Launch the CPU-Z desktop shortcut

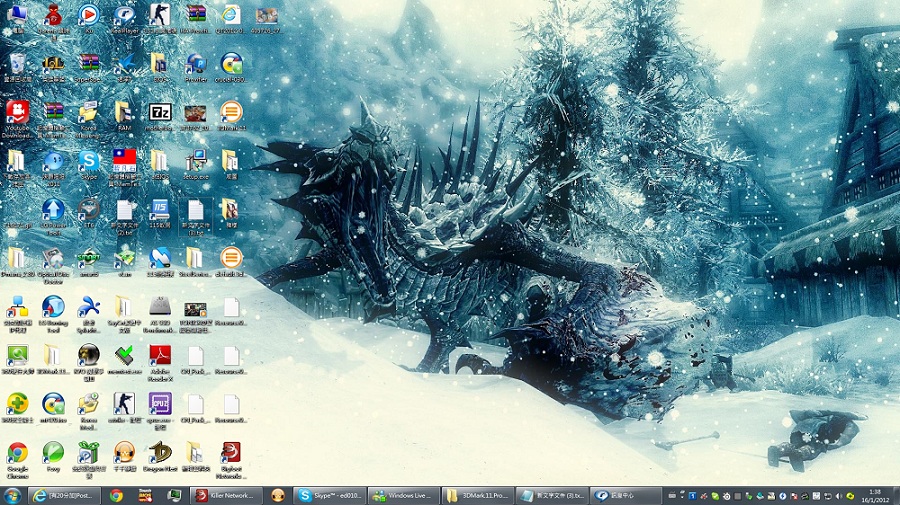click(x=160, y=403)
